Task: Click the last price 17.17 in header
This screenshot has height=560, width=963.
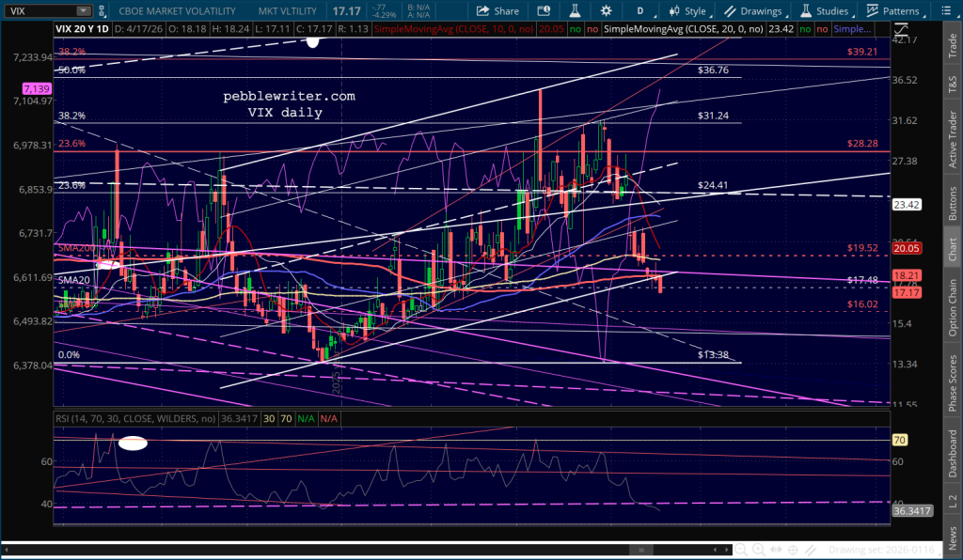Action: 346,11
